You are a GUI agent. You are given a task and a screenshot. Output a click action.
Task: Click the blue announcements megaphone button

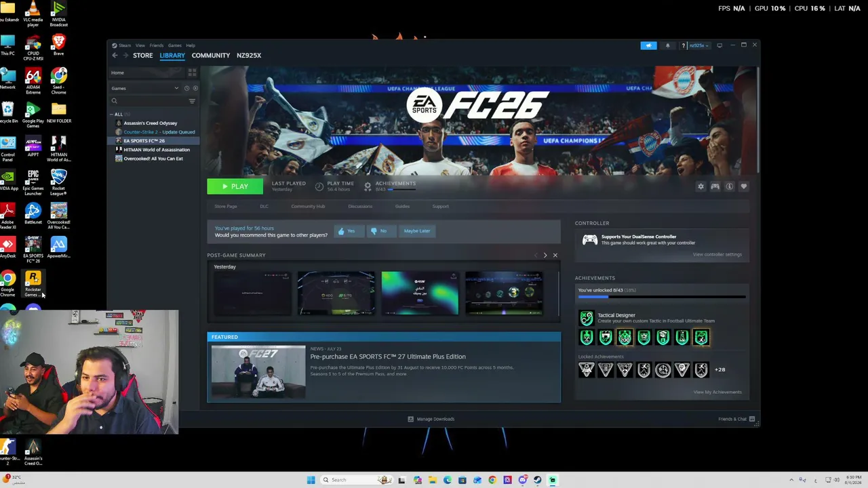pos(648,45)
